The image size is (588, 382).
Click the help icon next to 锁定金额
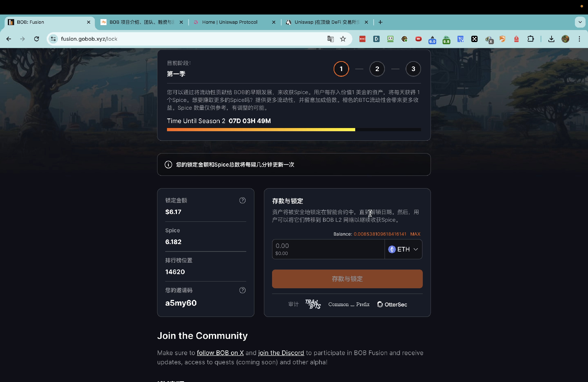242,200
